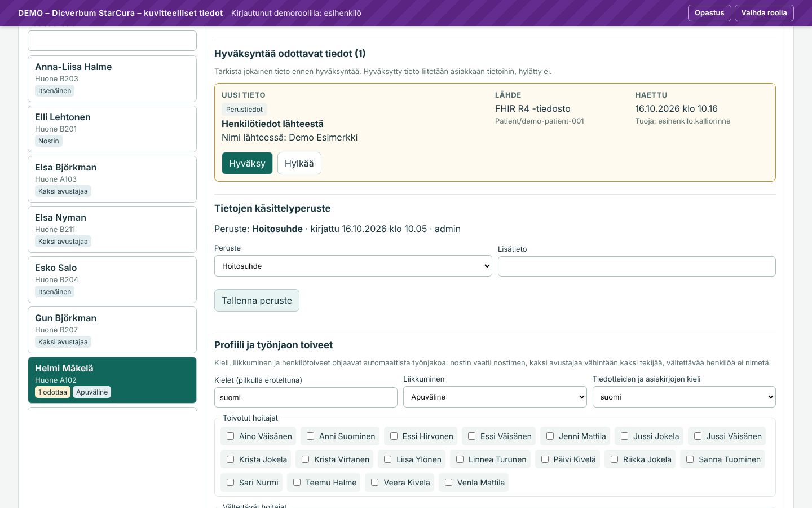Screen dimensions: 812x508
Task: Open Anna-Liisa Halme in the client list
Action: [x=112, y=78]
